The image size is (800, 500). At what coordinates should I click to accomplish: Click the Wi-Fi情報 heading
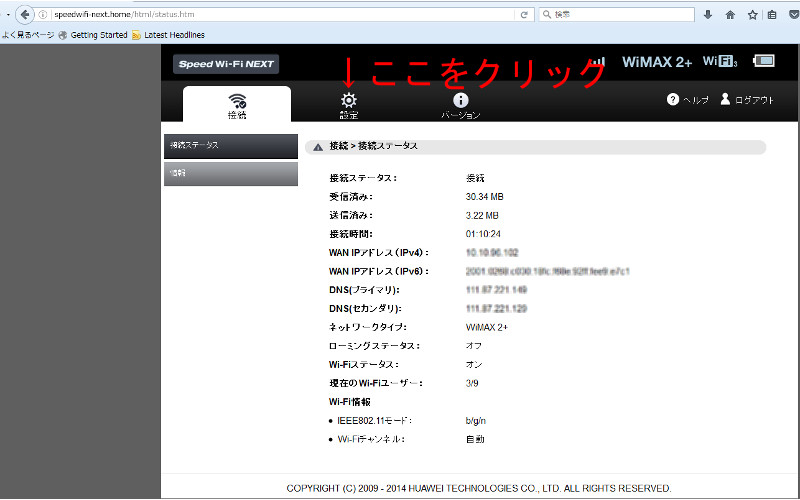(x=349, y=402)
